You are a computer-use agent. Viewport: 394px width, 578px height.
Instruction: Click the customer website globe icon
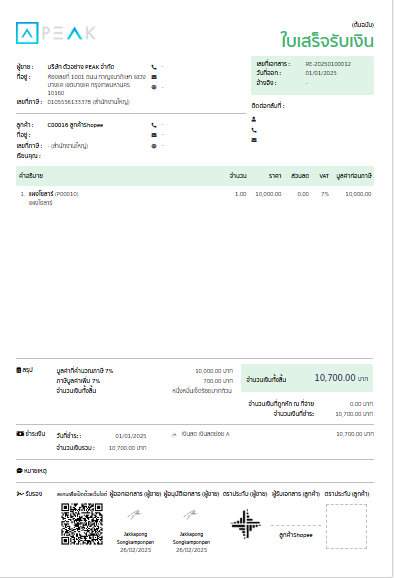click(x=154, y=146)
